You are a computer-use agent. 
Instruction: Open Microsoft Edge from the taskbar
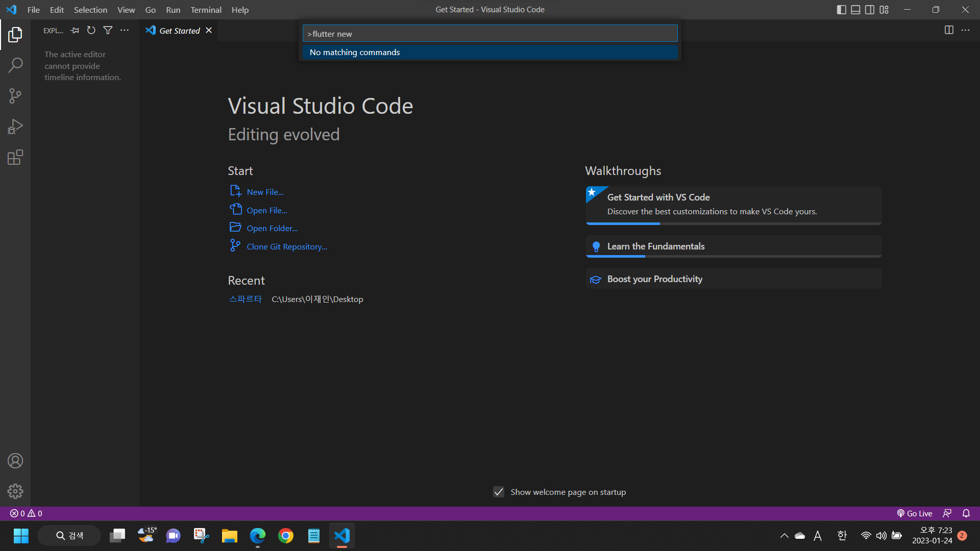[x=258, y=536]
